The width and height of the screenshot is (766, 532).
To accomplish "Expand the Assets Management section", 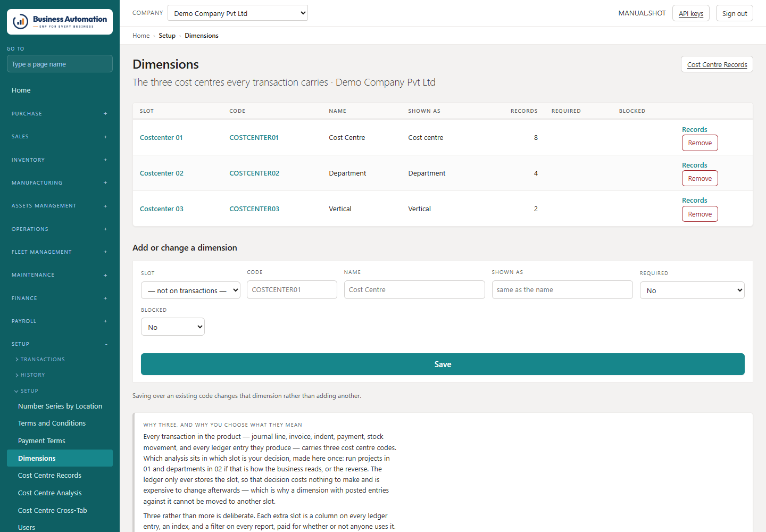I will pyautogui.click(x=60, y=206).
